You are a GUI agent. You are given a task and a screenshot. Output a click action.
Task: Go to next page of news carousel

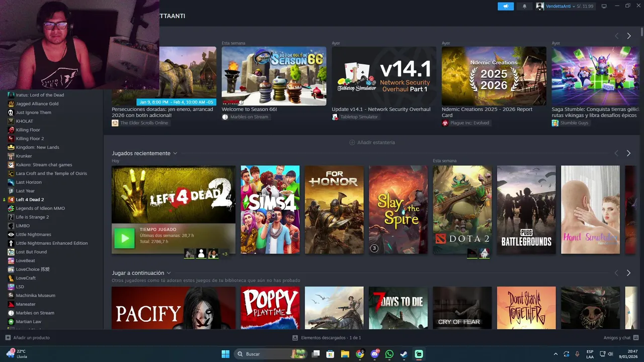click(x=628, y=36)
